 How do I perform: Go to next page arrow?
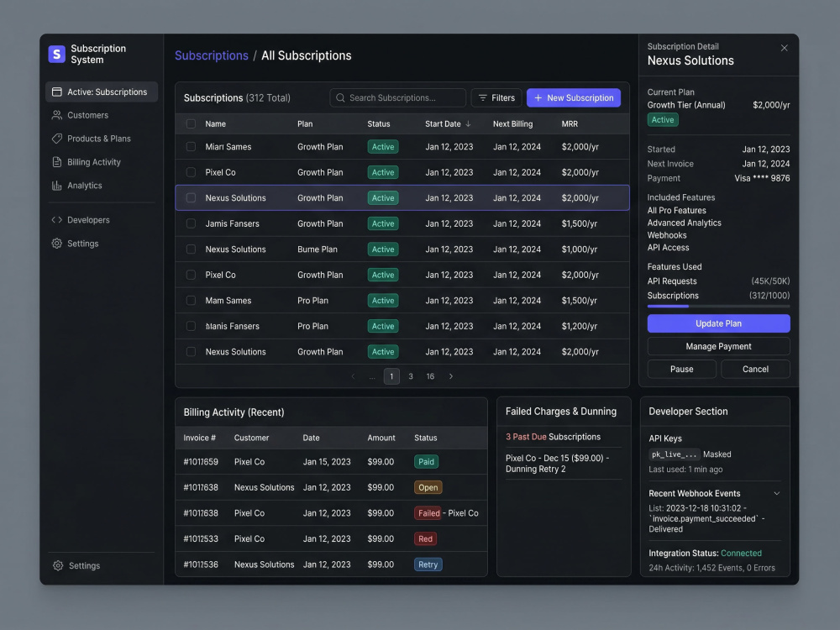[451, 376]
